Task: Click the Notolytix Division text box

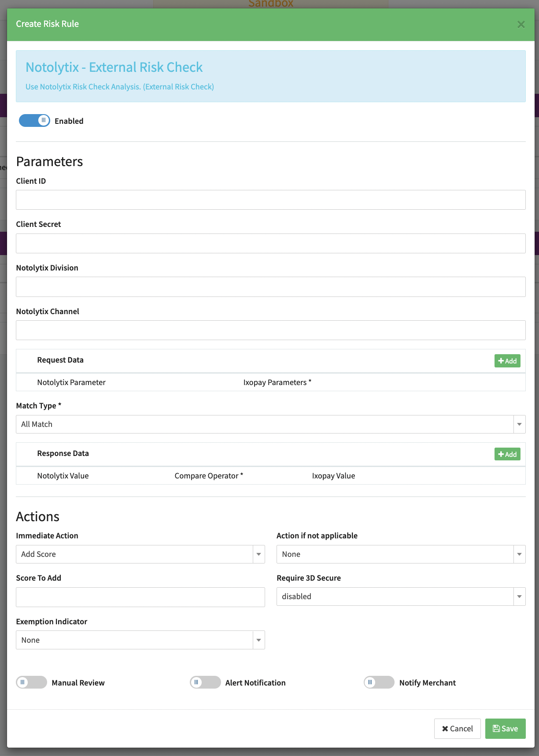Action: point(270,287)
